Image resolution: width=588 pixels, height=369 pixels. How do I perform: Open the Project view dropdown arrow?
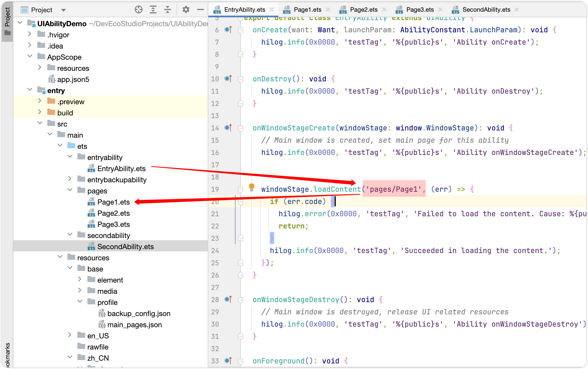click(63, 10)
